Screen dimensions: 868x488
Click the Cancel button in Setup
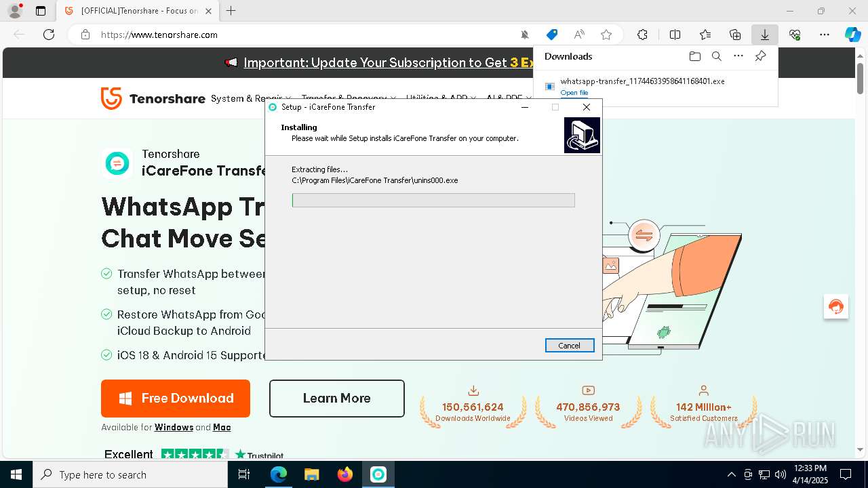(x=570, y=346)
